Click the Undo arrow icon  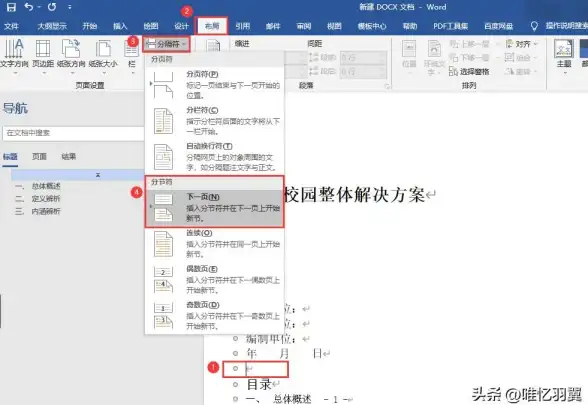pos(29,7)
